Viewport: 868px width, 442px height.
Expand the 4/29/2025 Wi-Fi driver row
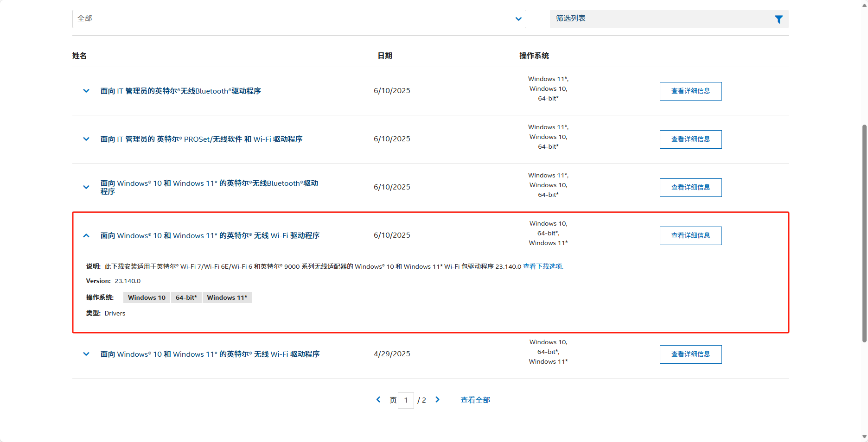click(86, 354)
